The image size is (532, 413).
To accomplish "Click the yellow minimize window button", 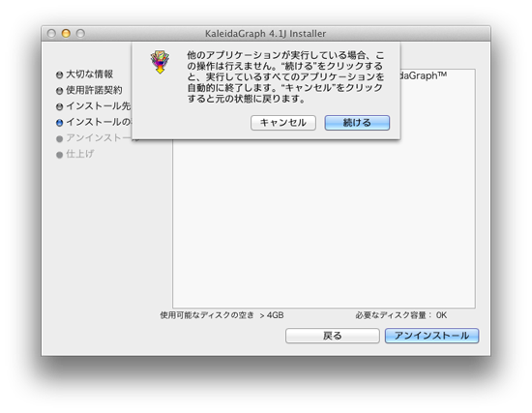I will pyautogui.click(x=66, y=33).
